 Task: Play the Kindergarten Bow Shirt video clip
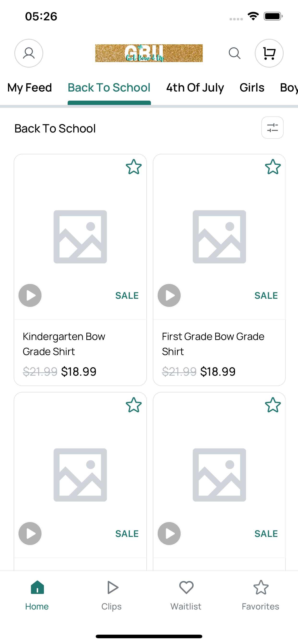pos(30,295)
